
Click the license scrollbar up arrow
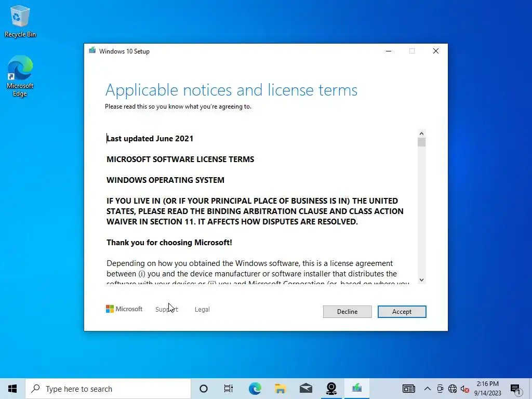point(421,134)
